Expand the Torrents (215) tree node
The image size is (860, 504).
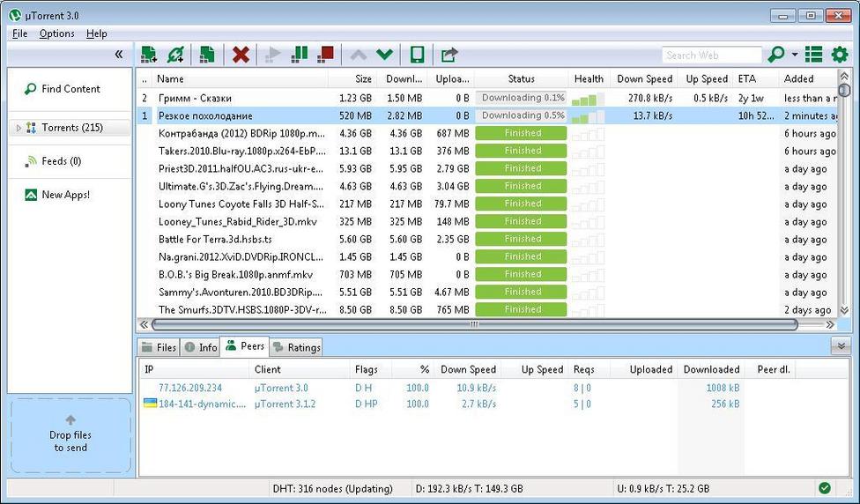(x=19, y=128)
